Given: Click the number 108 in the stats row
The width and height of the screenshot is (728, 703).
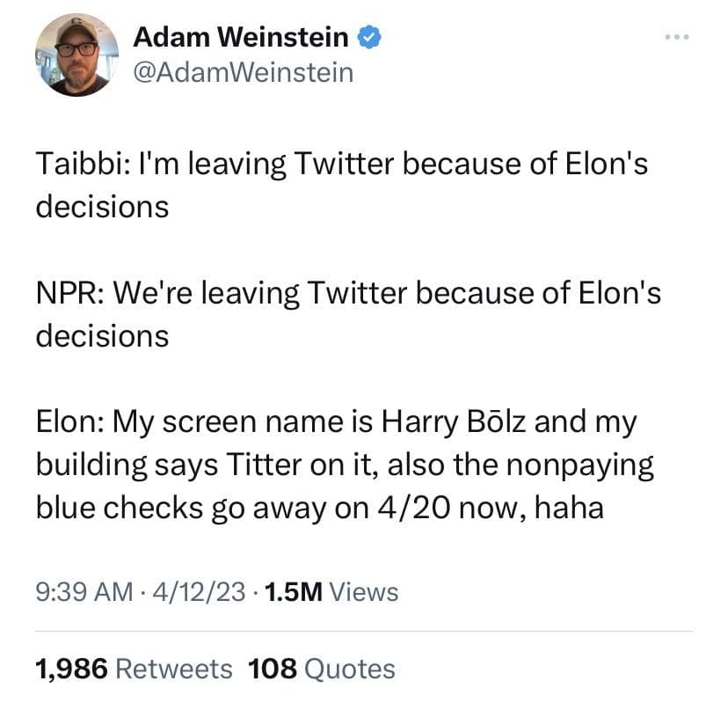Looking at the screenshot, I should [273, 669].
